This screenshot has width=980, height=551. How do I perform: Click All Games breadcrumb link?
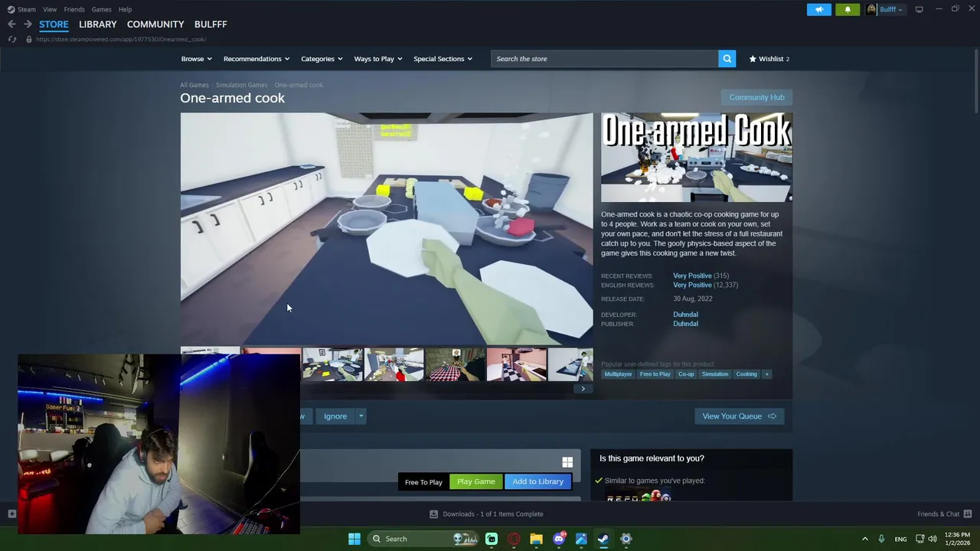tap(194, 85)
